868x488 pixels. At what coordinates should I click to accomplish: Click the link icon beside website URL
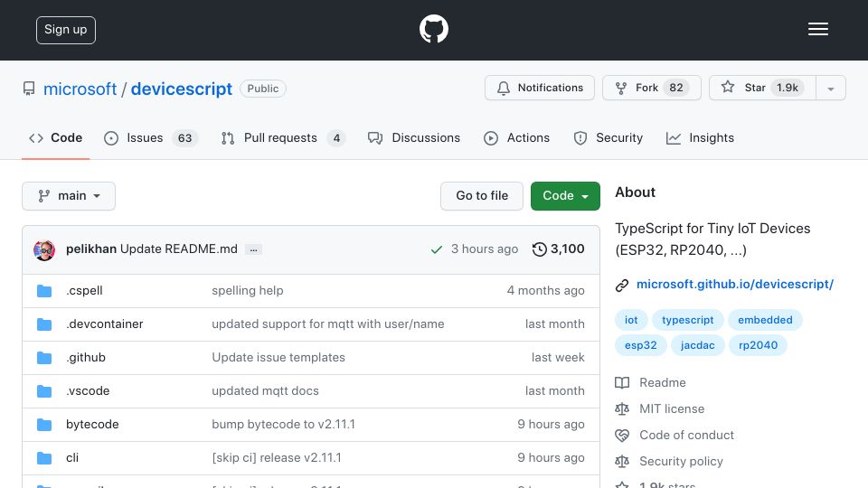click(x=622, y=285)
